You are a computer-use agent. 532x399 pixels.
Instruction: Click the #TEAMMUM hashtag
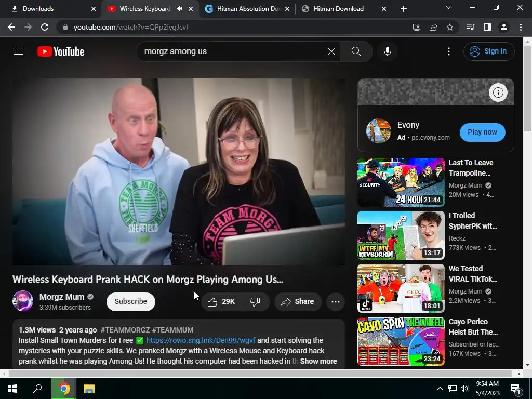click(x=172, y=330)
